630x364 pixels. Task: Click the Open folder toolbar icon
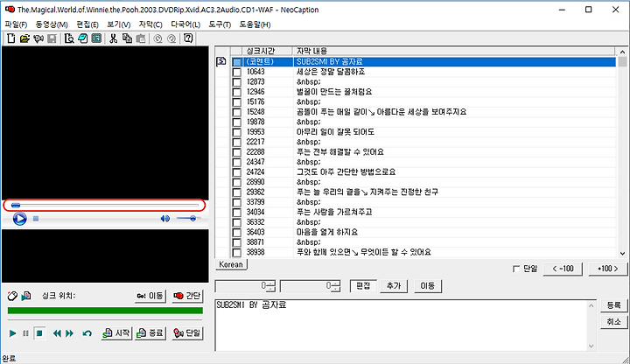coord(24,38)
